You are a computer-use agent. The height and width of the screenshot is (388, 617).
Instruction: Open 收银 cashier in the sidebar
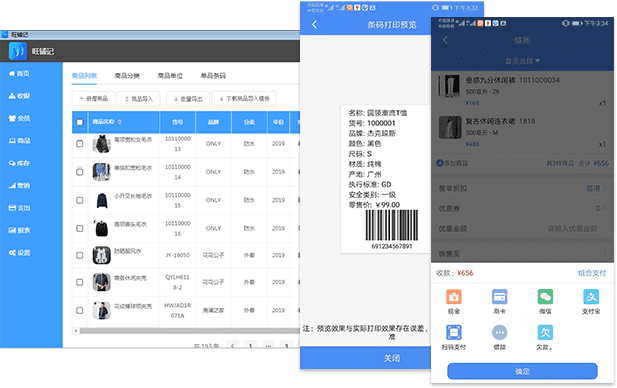[x=19, y=96]
